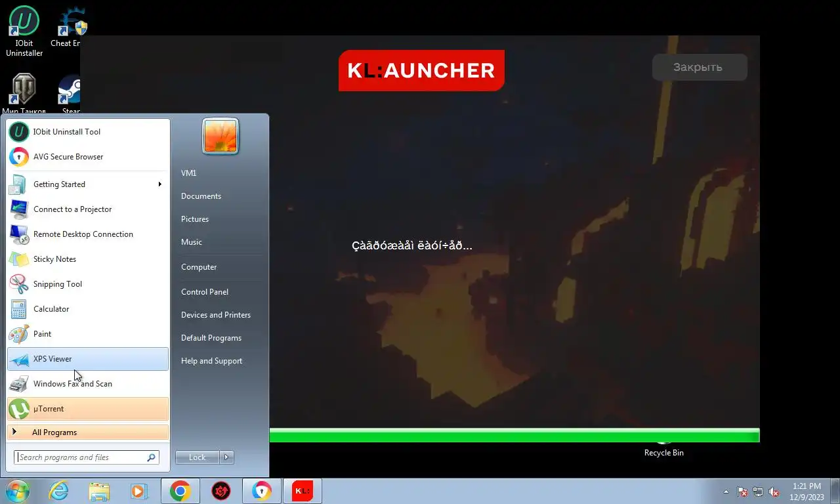This screenshot has width=840, height=504.
Task: Open IObit Uninstall Tool from Start menu
Action: (x=88, y=132)
